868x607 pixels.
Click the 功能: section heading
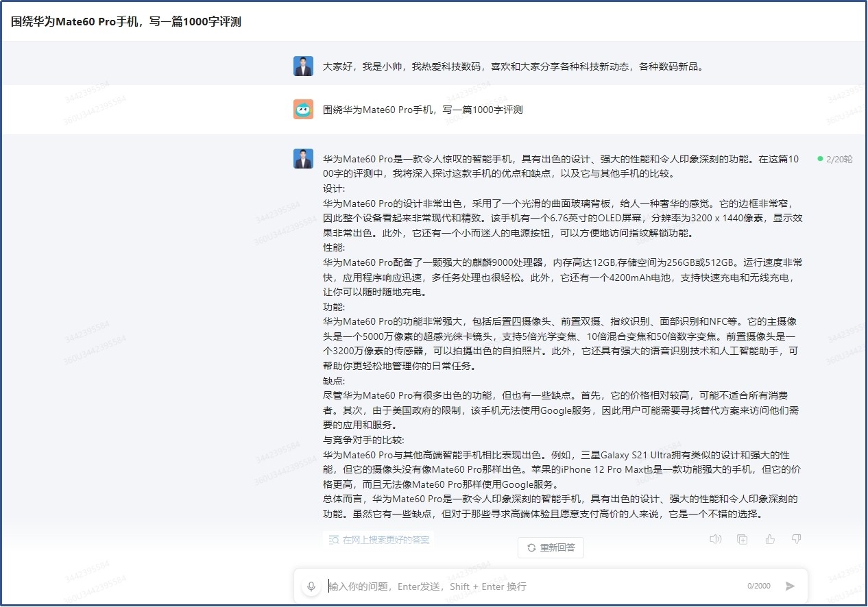click(335, 307)
